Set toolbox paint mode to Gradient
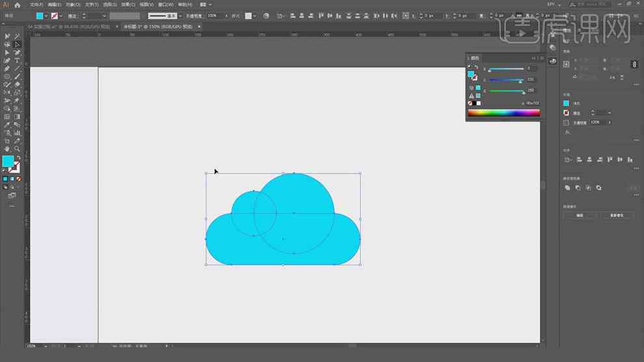The image size is (644, 362). tap(12, 179)
